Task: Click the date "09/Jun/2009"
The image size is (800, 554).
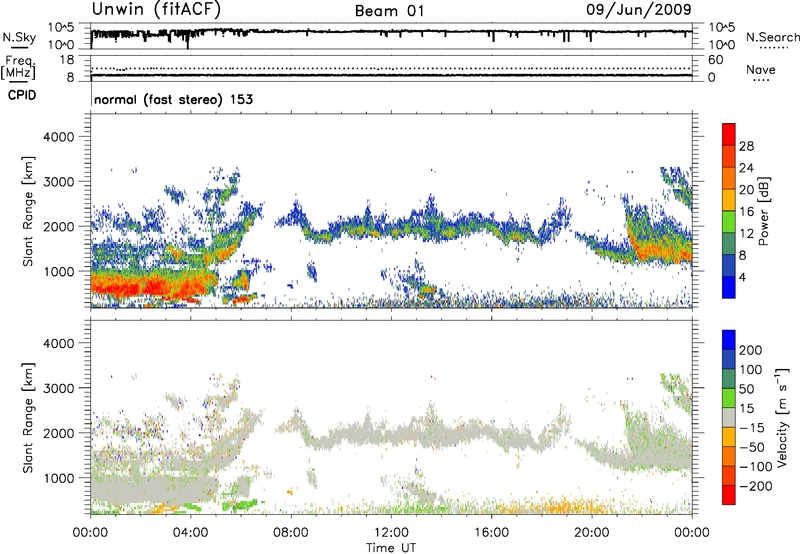Action: point(638,9)
